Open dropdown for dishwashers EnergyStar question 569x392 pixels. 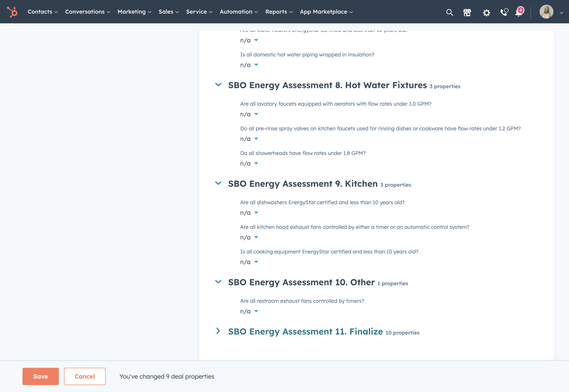pyautogui.click(x=249, y=213)
